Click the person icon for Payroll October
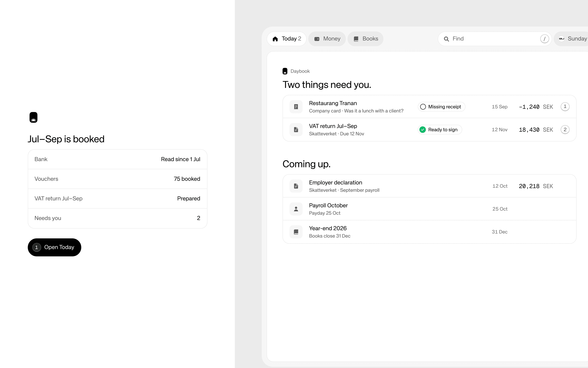Image resolution: width=588 pixels, height=368 pixels. tap(296, 209)
